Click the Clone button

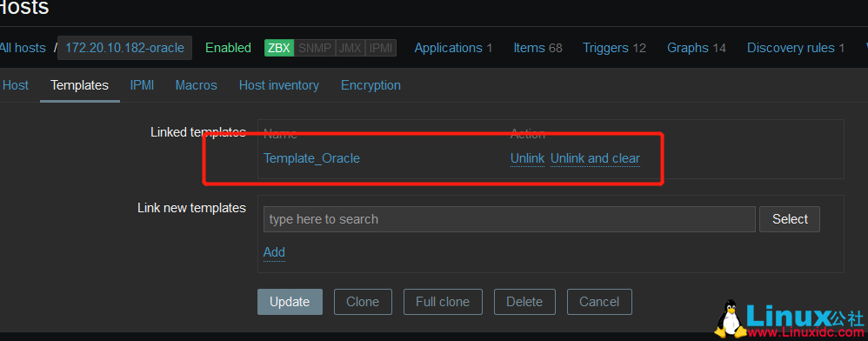point(363,302)
